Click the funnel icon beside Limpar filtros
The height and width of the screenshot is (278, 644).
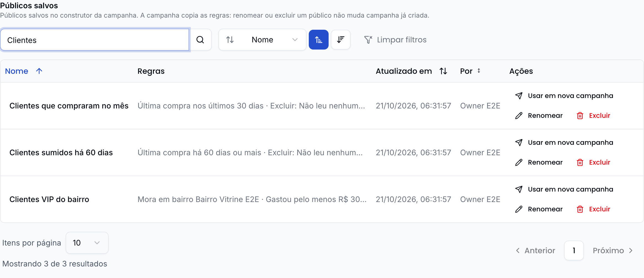[368, 40]
